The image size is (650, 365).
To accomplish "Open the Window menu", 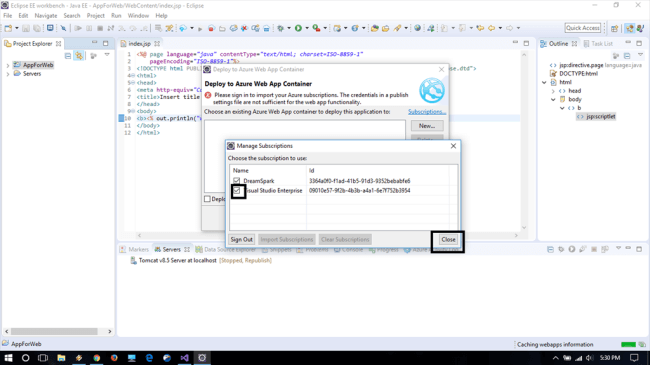I will tap(138, 16).
